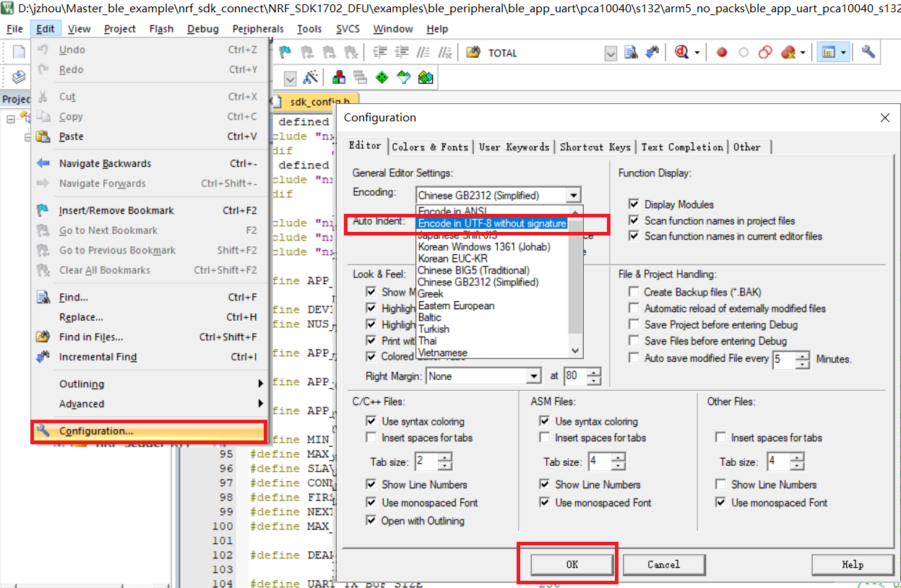Image resolution: width=901 pixels, height=588 pixels.
Task: Open the Text Completion tab
Action: [682, 147]
